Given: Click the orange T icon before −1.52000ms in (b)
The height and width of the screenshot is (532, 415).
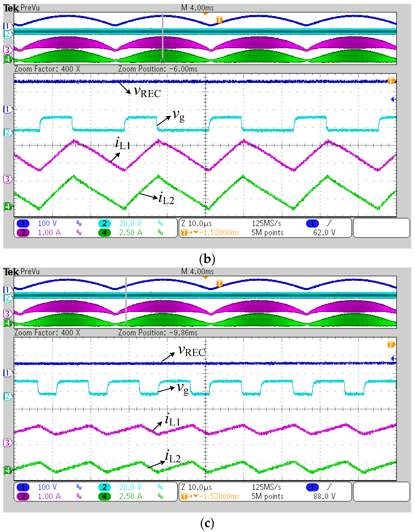Looking at the screenshot, I should point(184,233).
